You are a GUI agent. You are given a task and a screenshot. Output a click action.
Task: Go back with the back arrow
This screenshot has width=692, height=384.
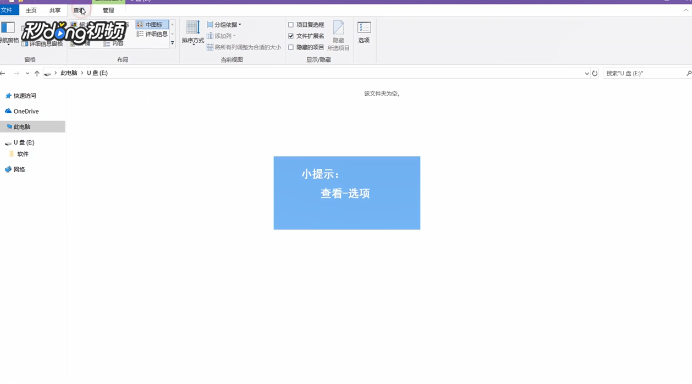tap(3, 73)
